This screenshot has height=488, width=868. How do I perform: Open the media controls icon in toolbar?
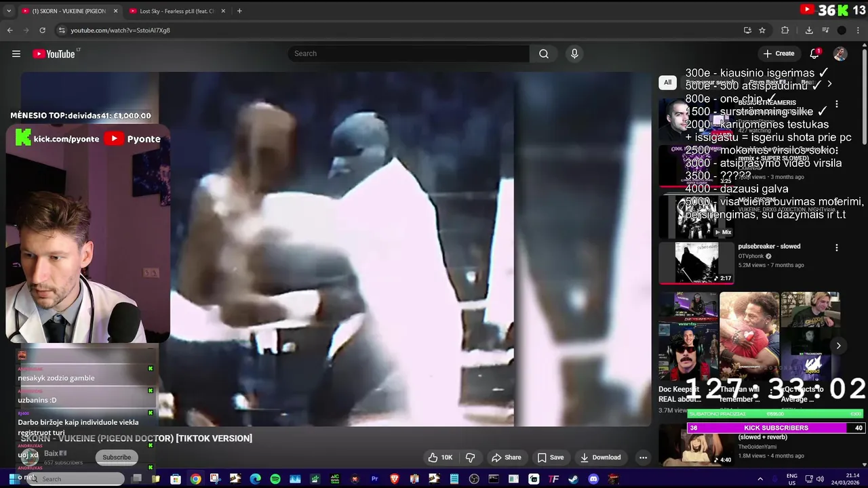pos(825,30)
